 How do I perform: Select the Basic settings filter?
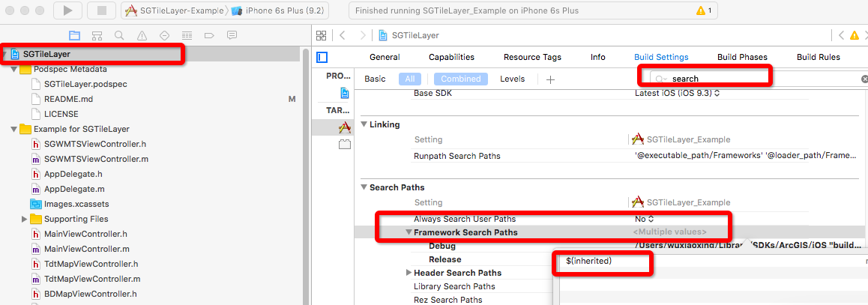click(375, 79)
